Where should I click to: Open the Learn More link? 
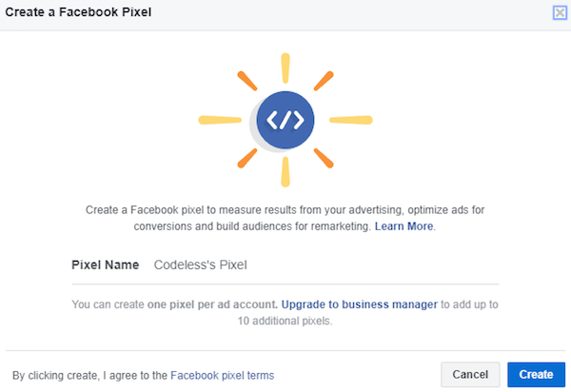[x=404, y=226]
